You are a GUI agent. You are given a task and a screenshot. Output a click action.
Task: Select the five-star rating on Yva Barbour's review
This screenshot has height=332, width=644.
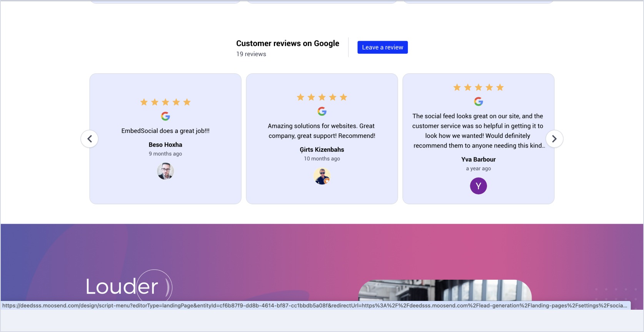pyautogui.click(x=479, y=87)
